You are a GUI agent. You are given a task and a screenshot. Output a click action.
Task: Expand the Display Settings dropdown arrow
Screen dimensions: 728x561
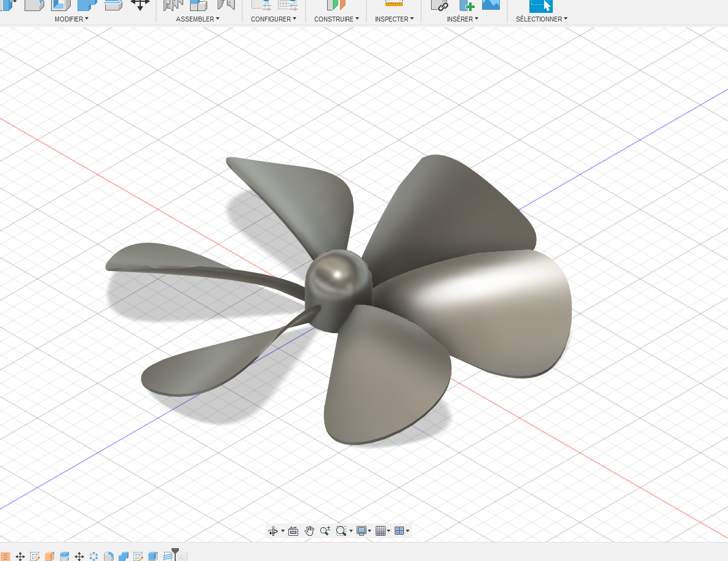pyautogui.click(x=370, y=531)
